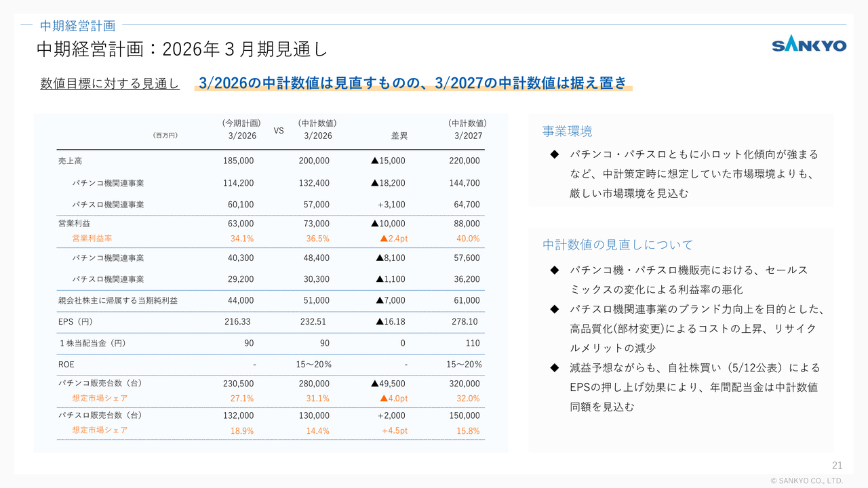Viewport: 868px width, 488px height.
Task: Click the ROE value 15~20% under 3/2027
Action: point(465,365)
